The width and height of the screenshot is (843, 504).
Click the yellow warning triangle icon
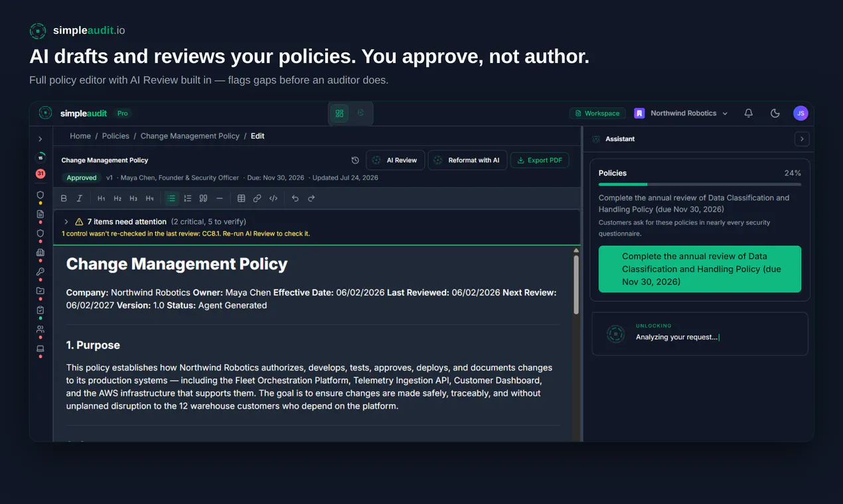click(x=79, y=221)
